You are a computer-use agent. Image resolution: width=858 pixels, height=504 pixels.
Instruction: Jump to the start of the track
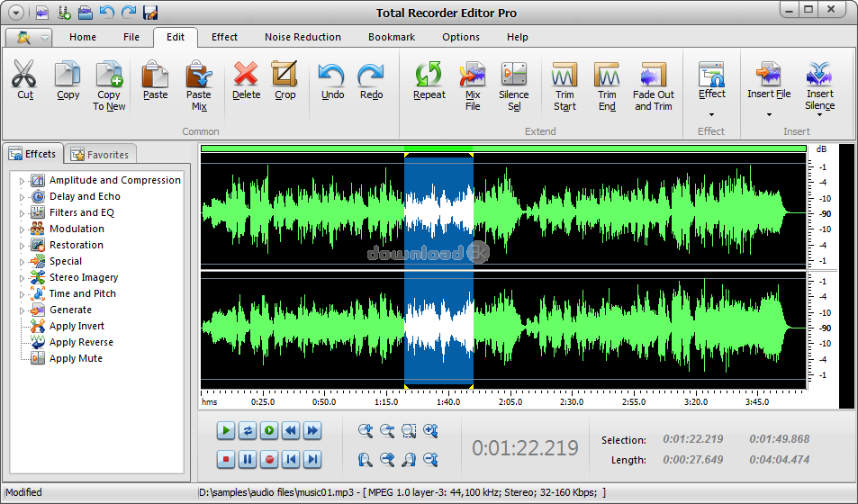[291, 459]
